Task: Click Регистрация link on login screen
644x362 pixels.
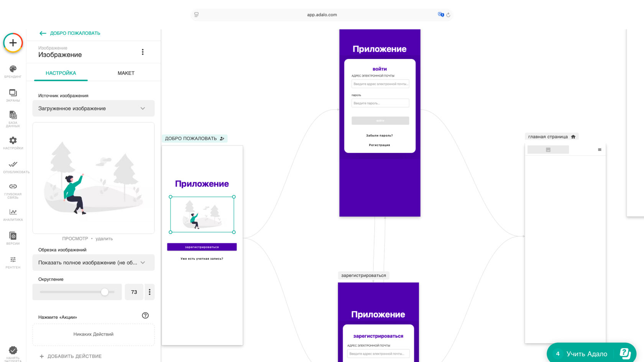Action: [379, 145]
